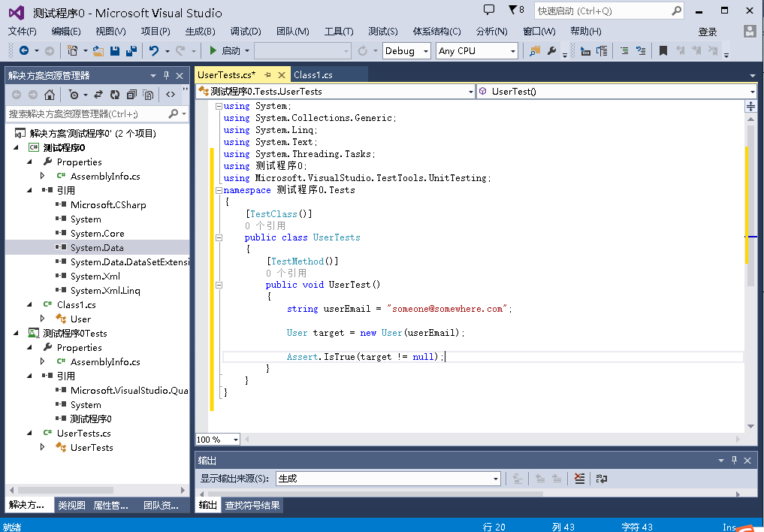
Task: Switch to the 属性管... panel tab
Action: click(110, 505)
